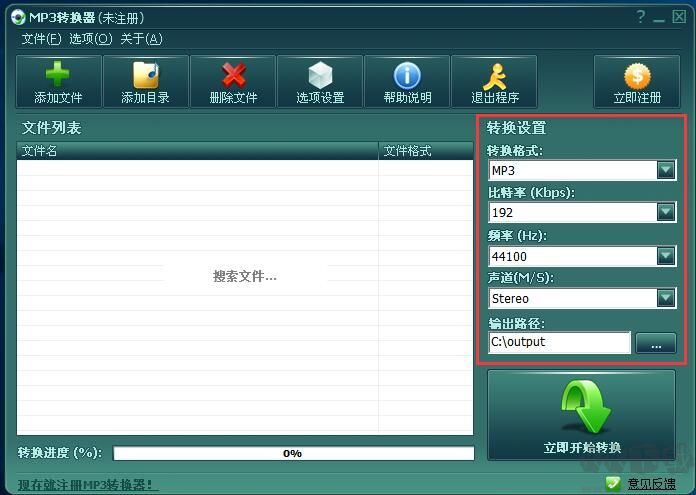Image resolution: width=696 pixels, height=495 pixels.
Task: Start conversion with 立即开始转换 button
Action: pos(582,416)
